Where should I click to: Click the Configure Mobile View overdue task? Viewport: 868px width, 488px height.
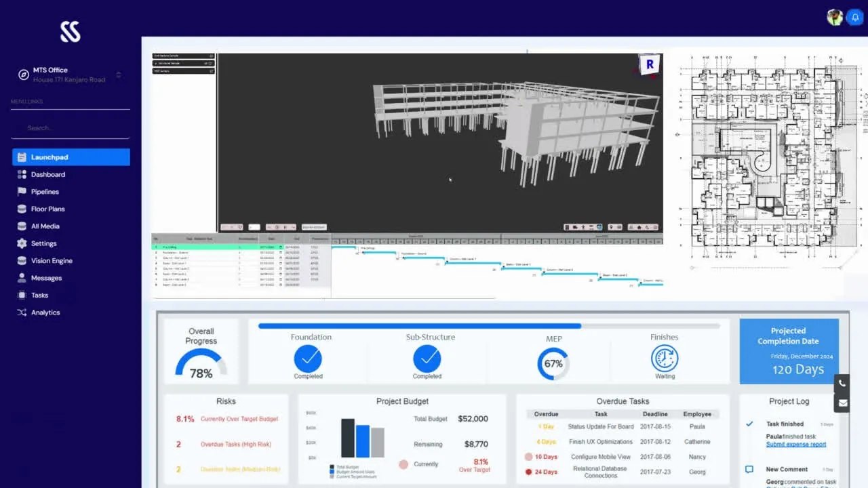click(601, 457)
